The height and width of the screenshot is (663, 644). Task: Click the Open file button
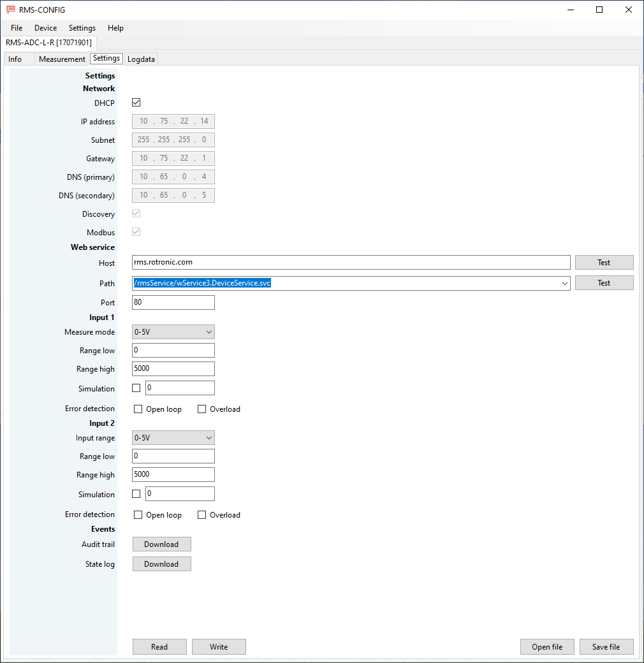[x=547, y=646]
